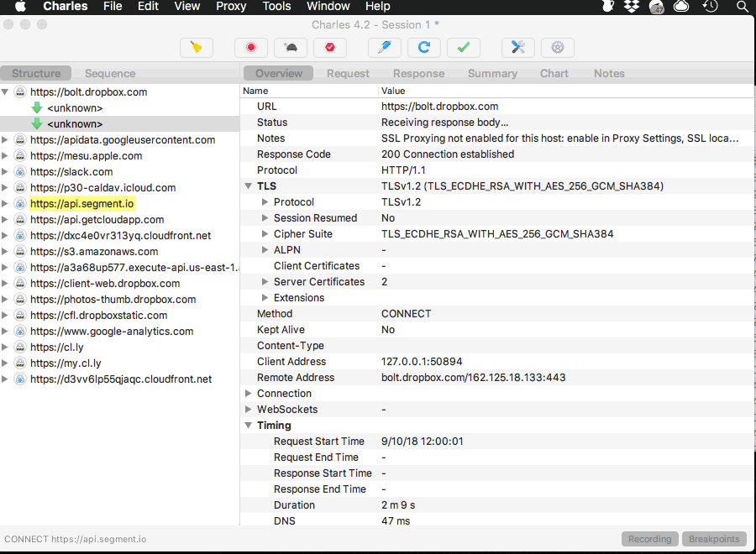
Task: Open Settings via gear icon
Action: pyautogui.click(x=557, y=48)
